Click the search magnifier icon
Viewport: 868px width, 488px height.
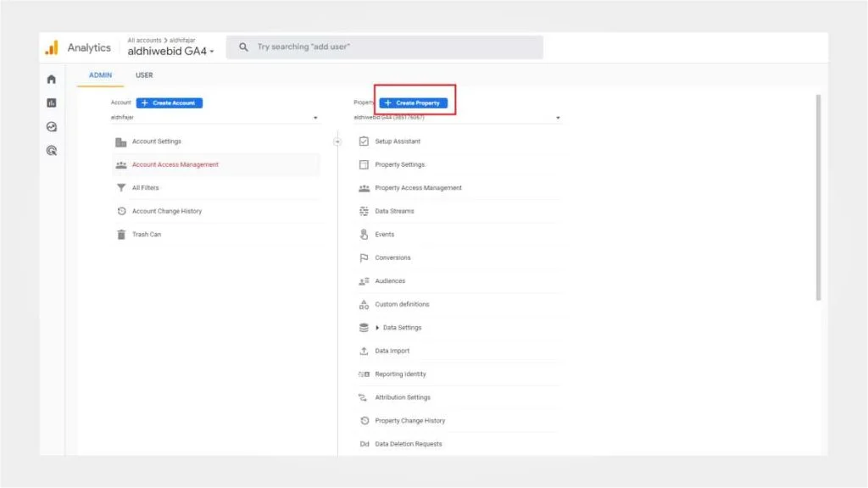point(243,47)
